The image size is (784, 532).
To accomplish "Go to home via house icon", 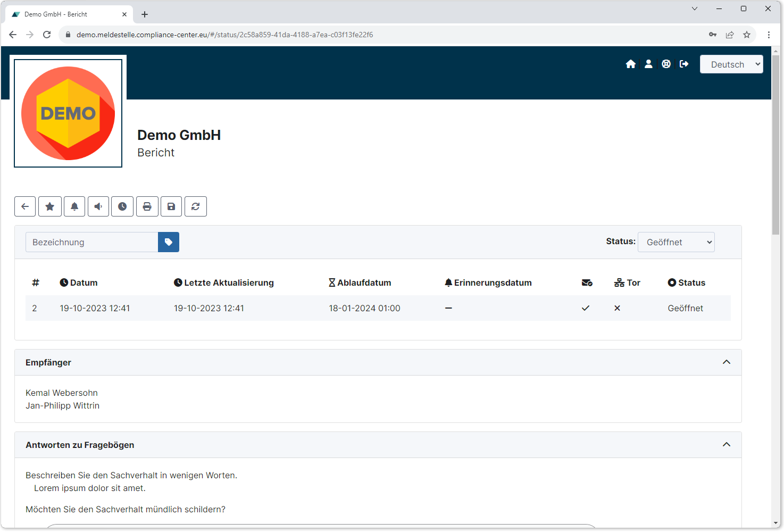I will (x=631, y=64).
